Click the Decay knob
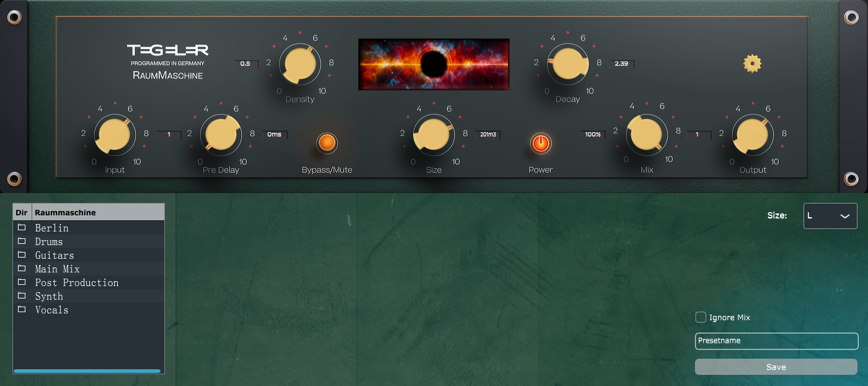 pyautogui.click(x=567, y=64)
